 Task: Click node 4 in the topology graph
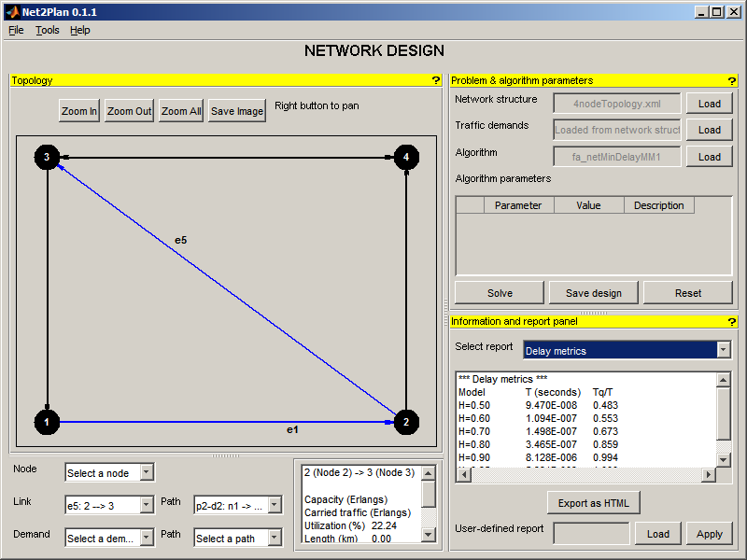click(405, 157)
